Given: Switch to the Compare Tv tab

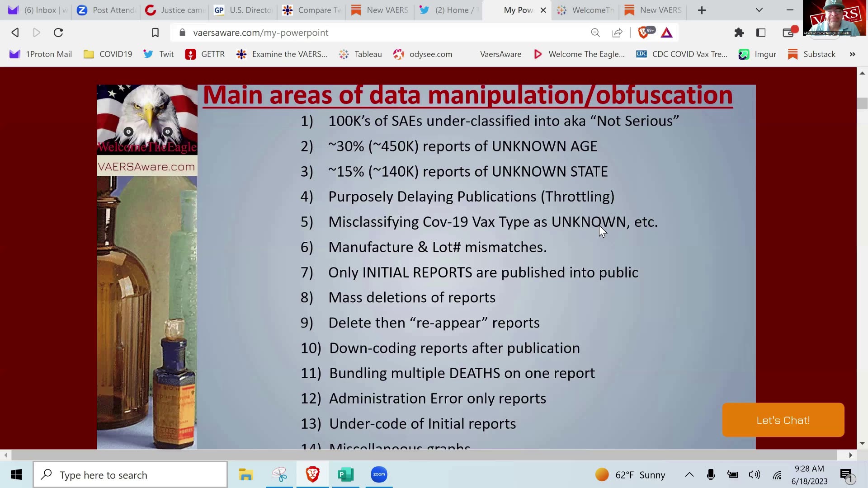Looking at the screenshot, I should point(312,10).
